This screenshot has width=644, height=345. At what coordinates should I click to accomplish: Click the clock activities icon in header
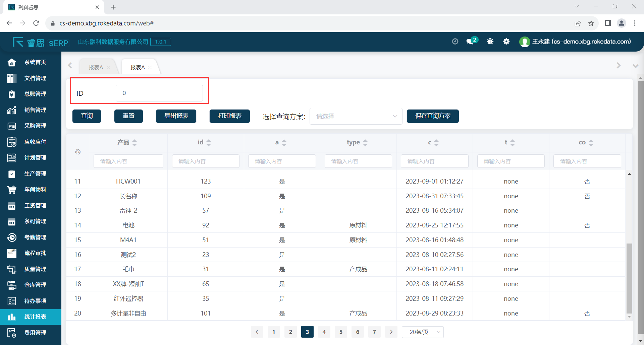pos(455,42)
